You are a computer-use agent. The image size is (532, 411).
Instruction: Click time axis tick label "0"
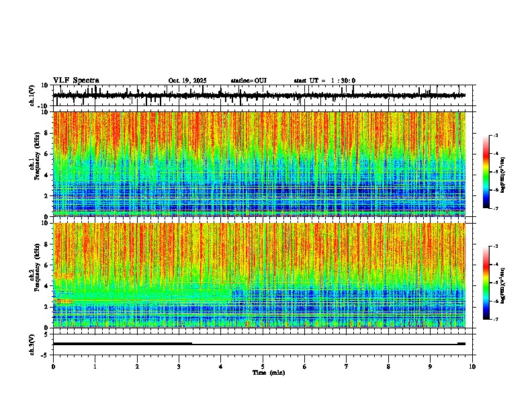point(53,367)
